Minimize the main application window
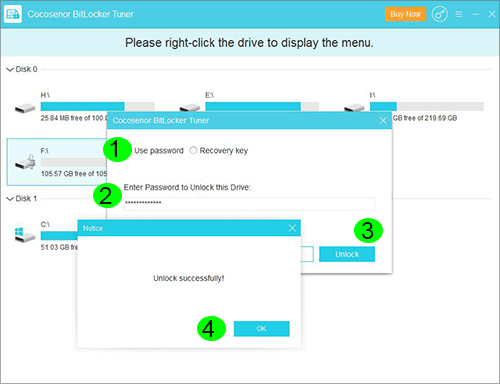Image resolution: width=500 pixels, height=384 pixels. pos(475,14)
